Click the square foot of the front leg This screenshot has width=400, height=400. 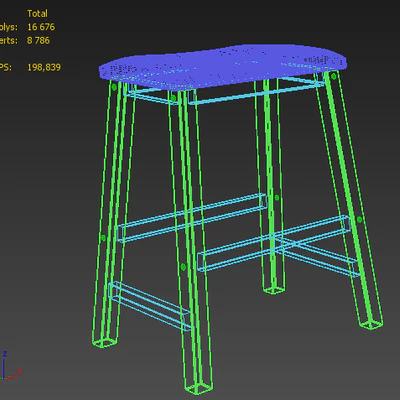point(199,388)
